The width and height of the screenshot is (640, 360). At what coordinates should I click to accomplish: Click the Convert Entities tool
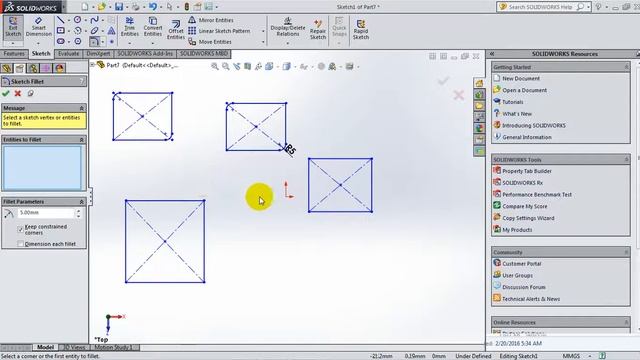click(x=153, y=27)
